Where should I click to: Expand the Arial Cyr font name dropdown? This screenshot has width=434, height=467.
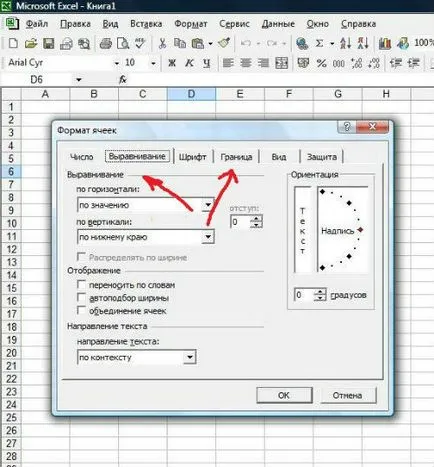116,63
